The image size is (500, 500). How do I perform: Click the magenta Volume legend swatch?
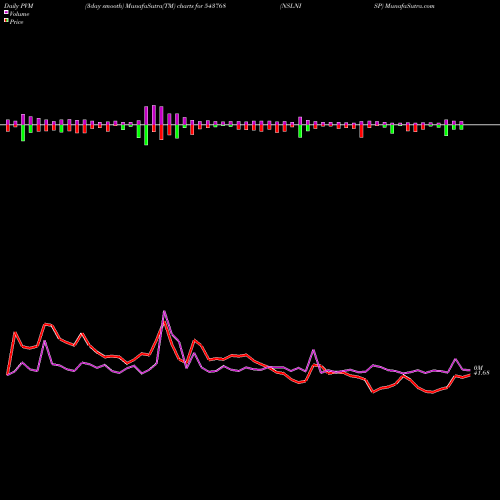pyautogui.click(x=6, y=13)
